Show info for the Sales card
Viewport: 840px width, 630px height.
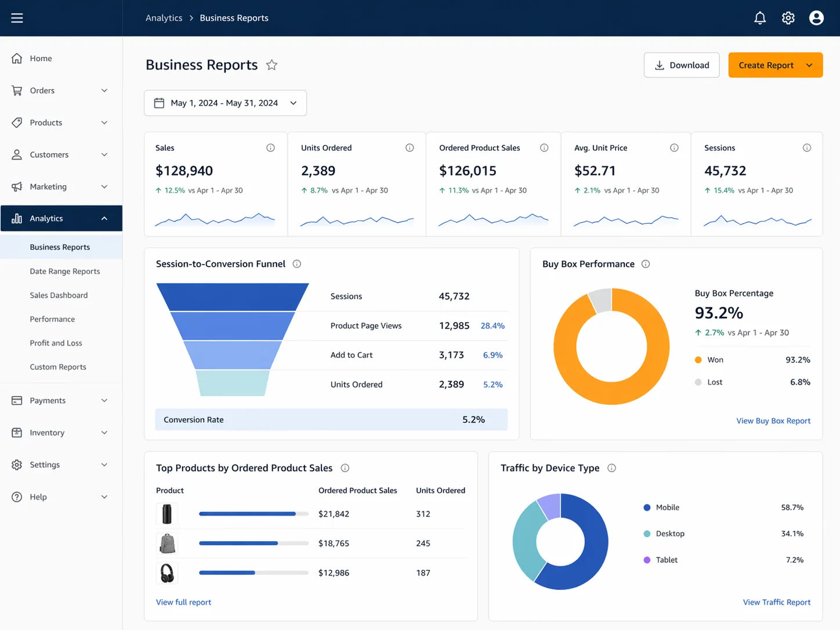tap(270, 148)
